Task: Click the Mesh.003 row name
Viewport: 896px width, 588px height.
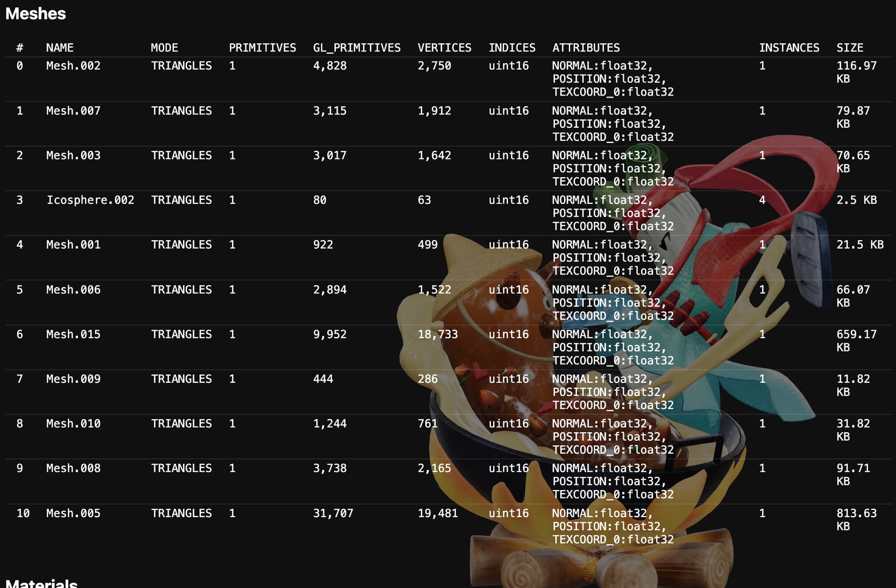Action: (73, 155)
